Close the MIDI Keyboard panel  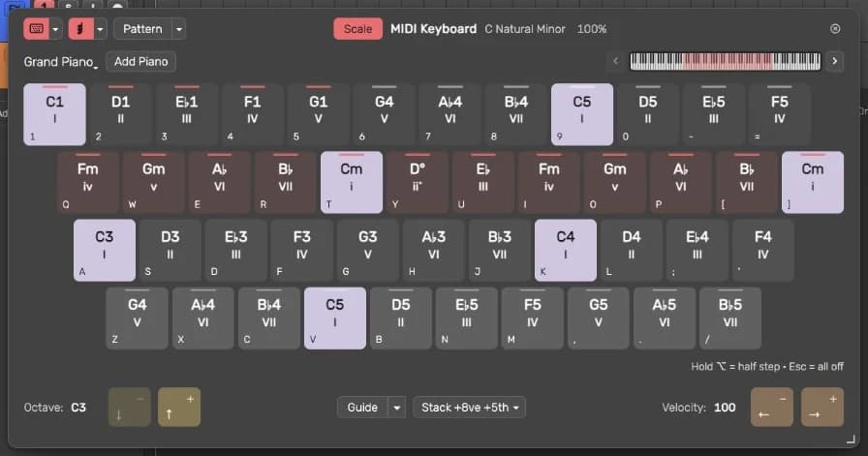[835, 29]
